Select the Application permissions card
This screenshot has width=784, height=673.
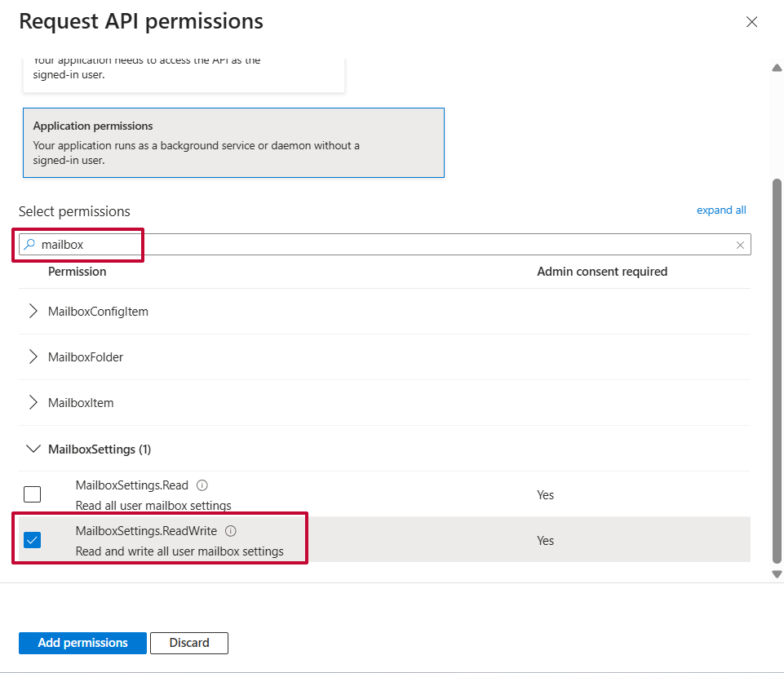pyautogui.click(x=233, y=143)
